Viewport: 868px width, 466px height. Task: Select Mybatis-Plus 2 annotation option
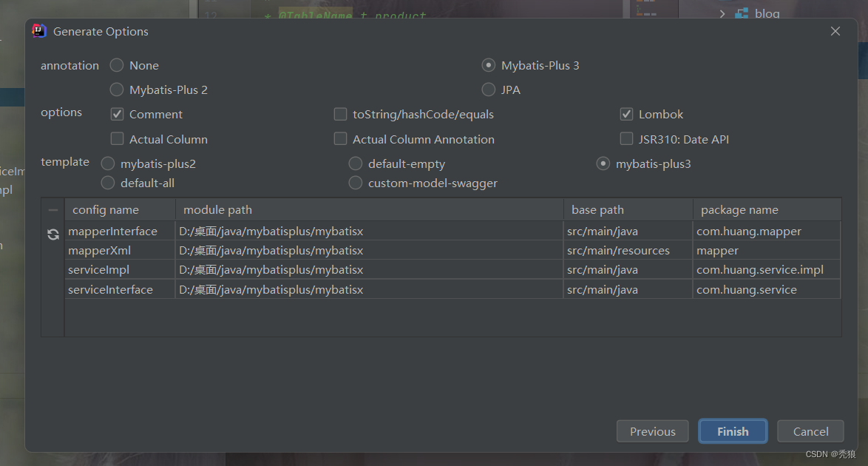tap(116, 90)
